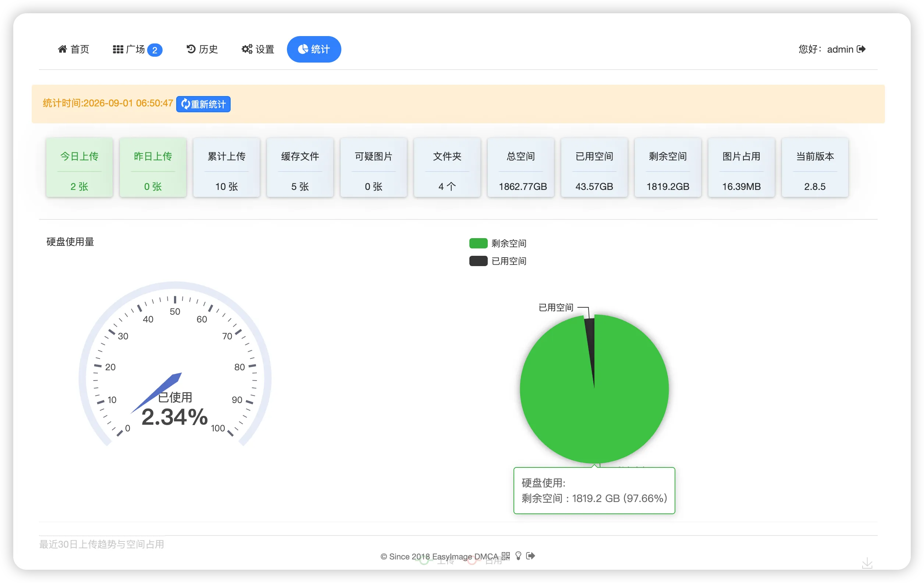Open the 设置 settings tab
The image size is (924, 583).
click(x=258, y=49)
